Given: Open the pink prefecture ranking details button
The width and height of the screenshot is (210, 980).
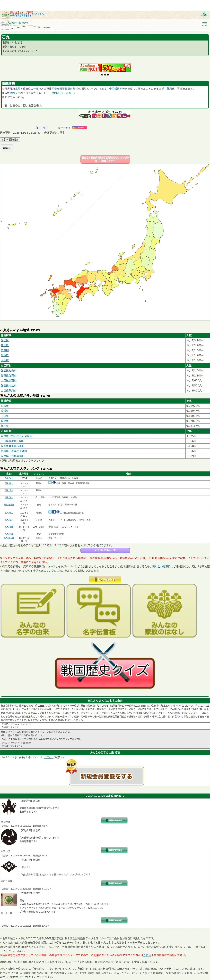Looking at the screenshot, I should tap(105, 159).
